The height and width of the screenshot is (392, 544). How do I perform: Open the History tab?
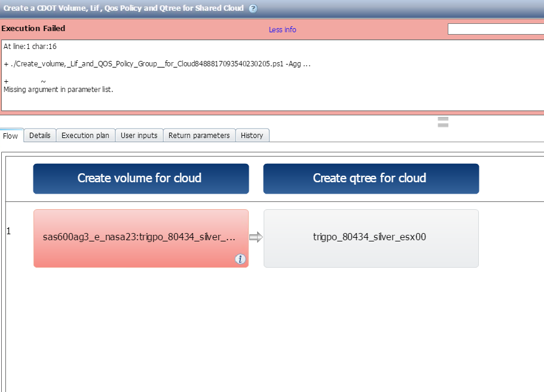point(252,136)
